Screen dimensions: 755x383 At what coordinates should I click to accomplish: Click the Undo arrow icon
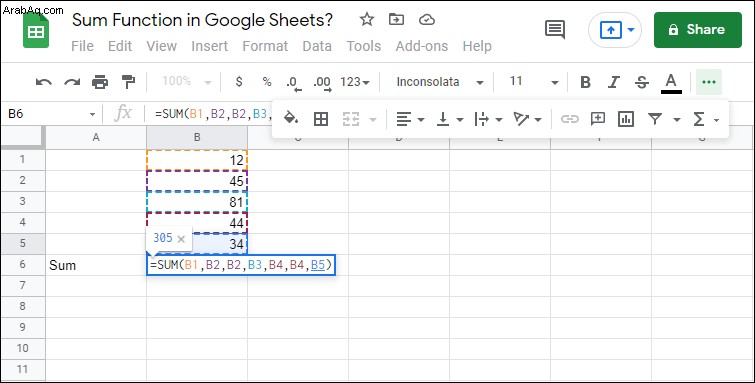(x=44, y=82)
